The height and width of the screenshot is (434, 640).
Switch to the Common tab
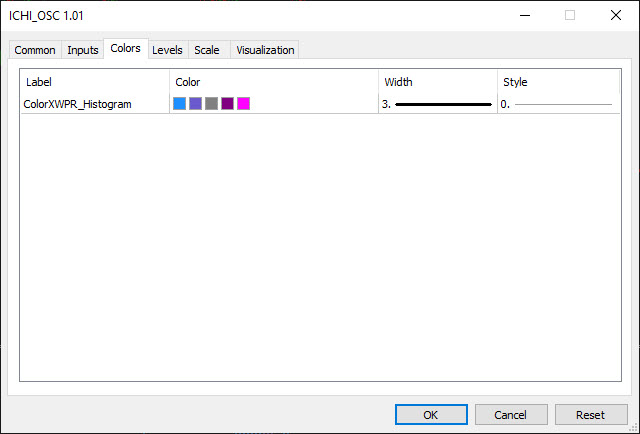pyautogui.click(x=35, y=50)
